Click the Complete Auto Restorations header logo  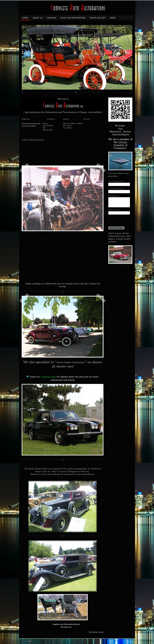tap(78, 8)
